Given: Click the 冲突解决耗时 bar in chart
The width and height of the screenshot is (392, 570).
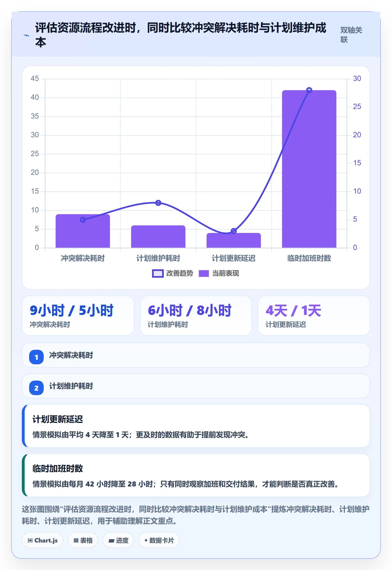Looking at the screenshot, I should point(83,231).
